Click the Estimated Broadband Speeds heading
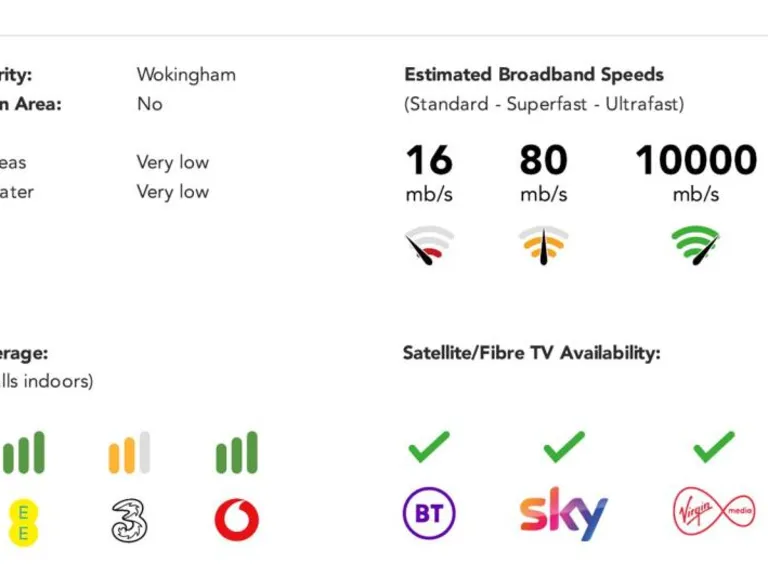768x576 pixels. [533, 75]
